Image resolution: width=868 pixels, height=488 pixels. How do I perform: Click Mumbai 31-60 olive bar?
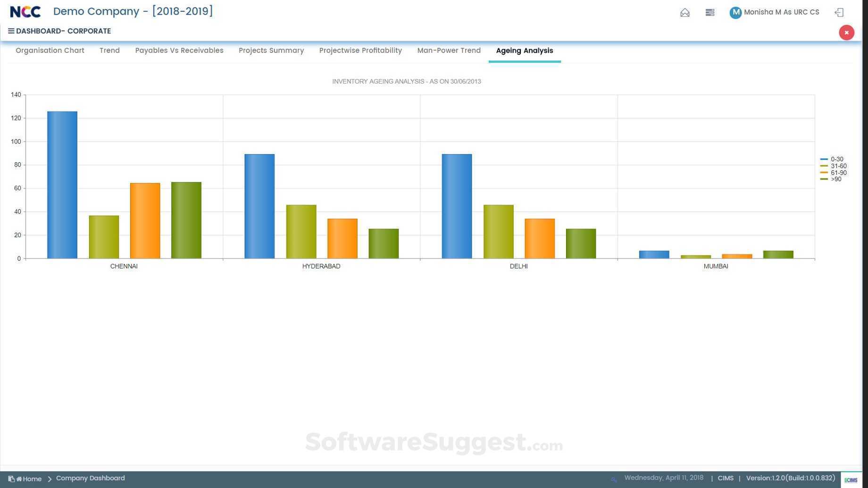[x=696, y=257]
